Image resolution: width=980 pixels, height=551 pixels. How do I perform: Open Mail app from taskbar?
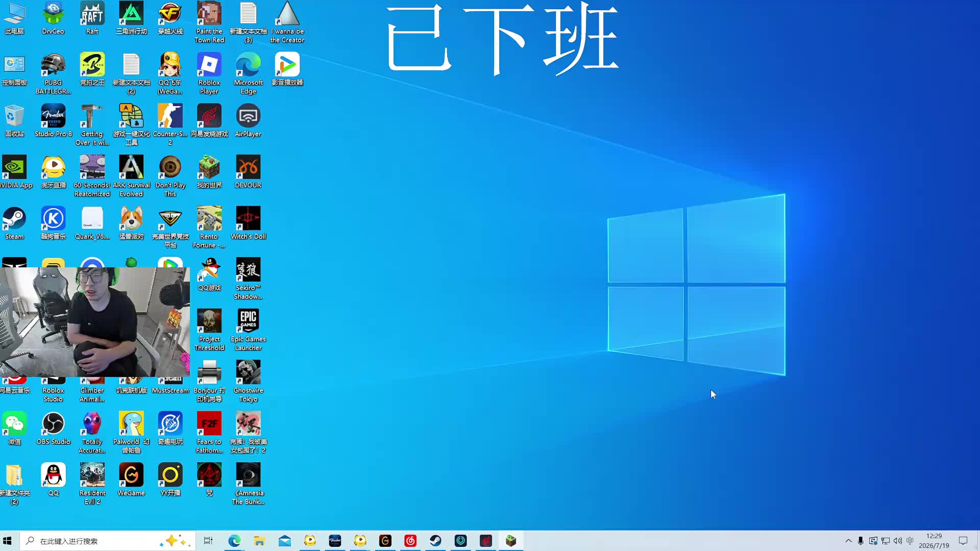tap(285, 541)
